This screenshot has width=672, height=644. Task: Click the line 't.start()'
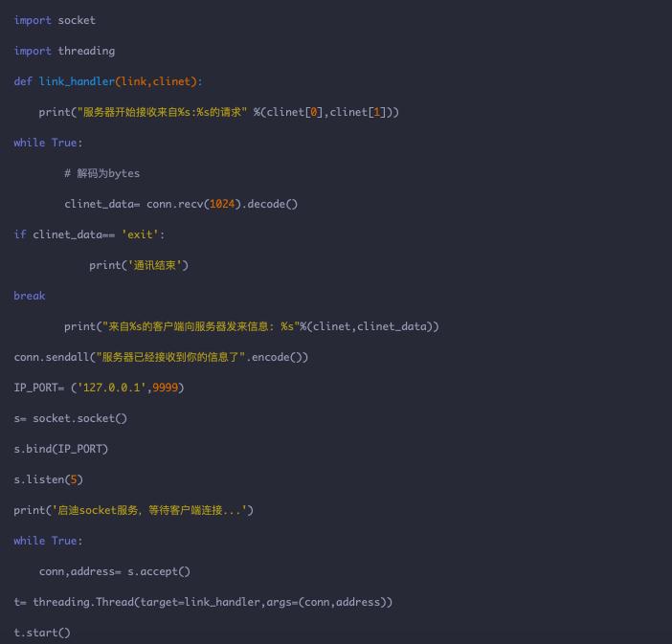42,633
